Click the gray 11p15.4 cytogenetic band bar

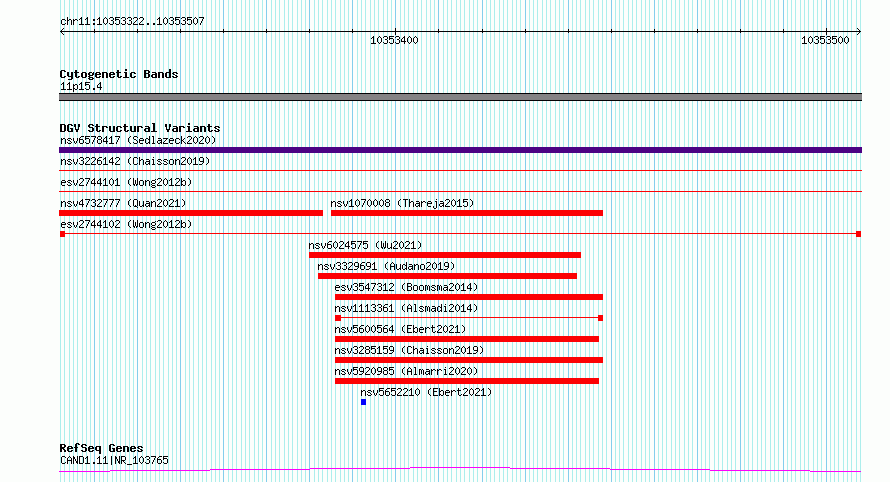click(x=460, y=97)
